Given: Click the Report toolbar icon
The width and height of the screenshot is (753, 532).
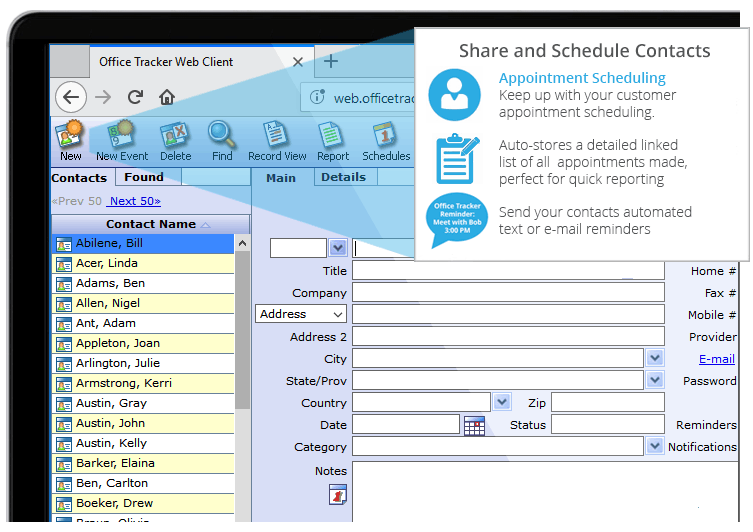Looking at the screenshot, I should pyautogui.click(x=333, y=141).
